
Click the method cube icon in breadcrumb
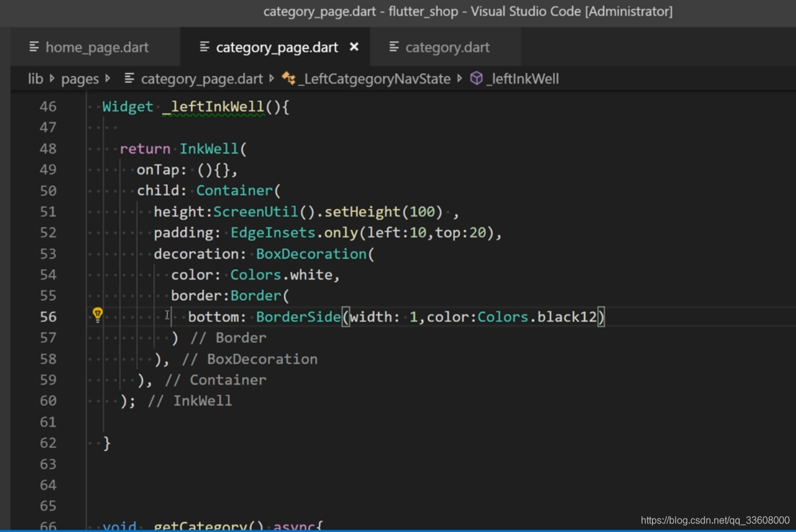pyautogui.click(x=477, y=79)
